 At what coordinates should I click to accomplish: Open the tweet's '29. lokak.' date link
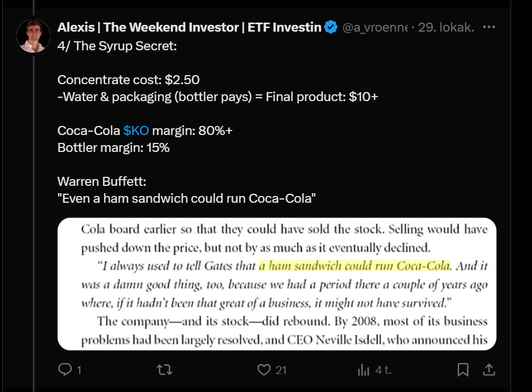446,27
